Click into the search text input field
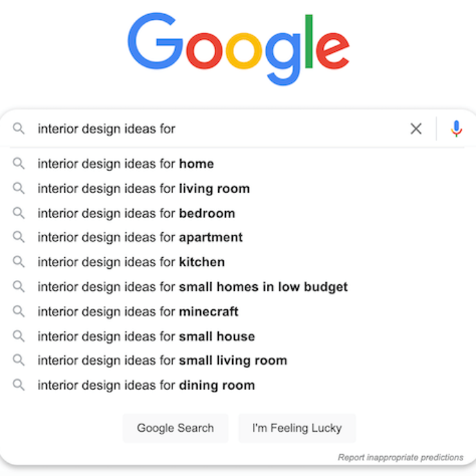Image resolution: width=476 pixels, height=476 pixels. [219, 129]
